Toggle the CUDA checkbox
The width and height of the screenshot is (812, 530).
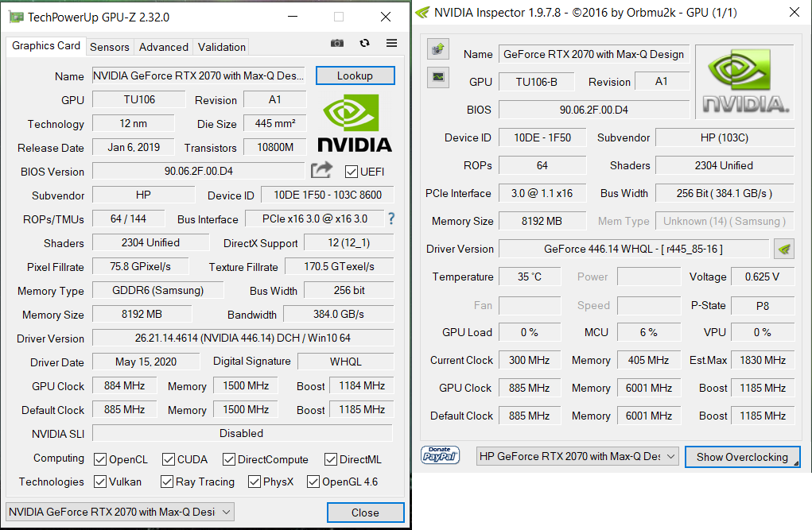pos(169,459)
